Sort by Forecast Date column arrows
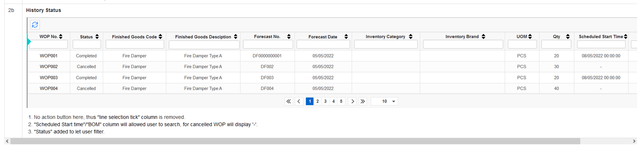 coord(346,37)
